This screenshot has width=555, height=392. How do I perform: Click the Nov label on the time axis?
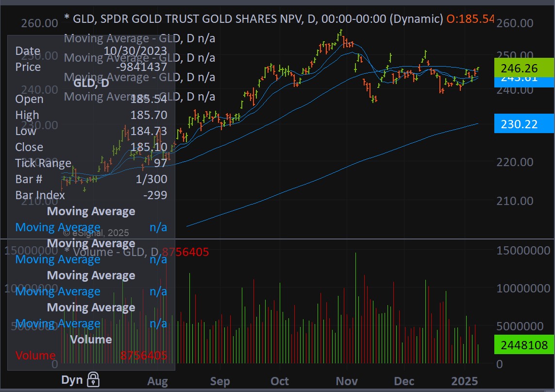(x=347, y=381)
